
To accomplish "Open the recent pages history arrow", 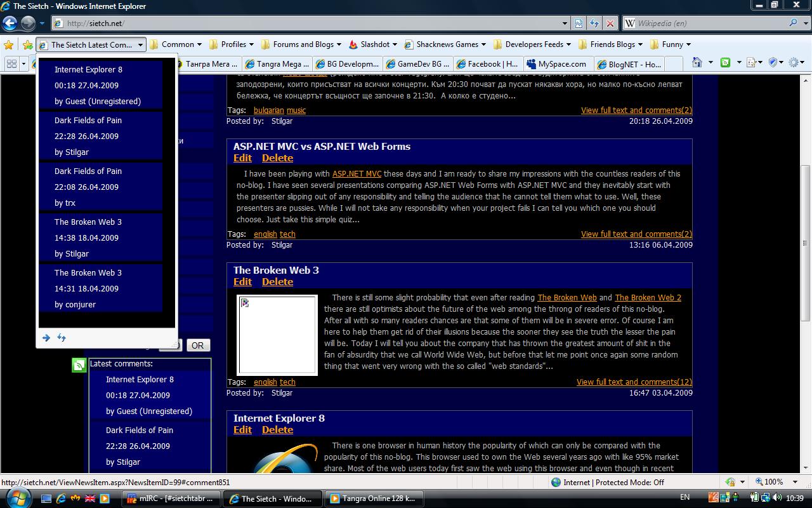I will click(x=43, y=23).
